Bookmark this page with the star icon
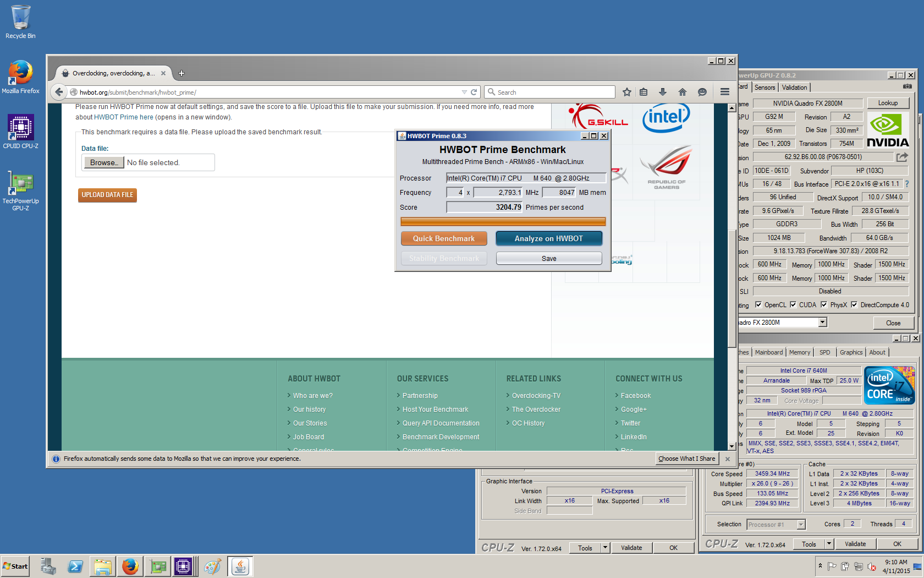 (626, 92)
